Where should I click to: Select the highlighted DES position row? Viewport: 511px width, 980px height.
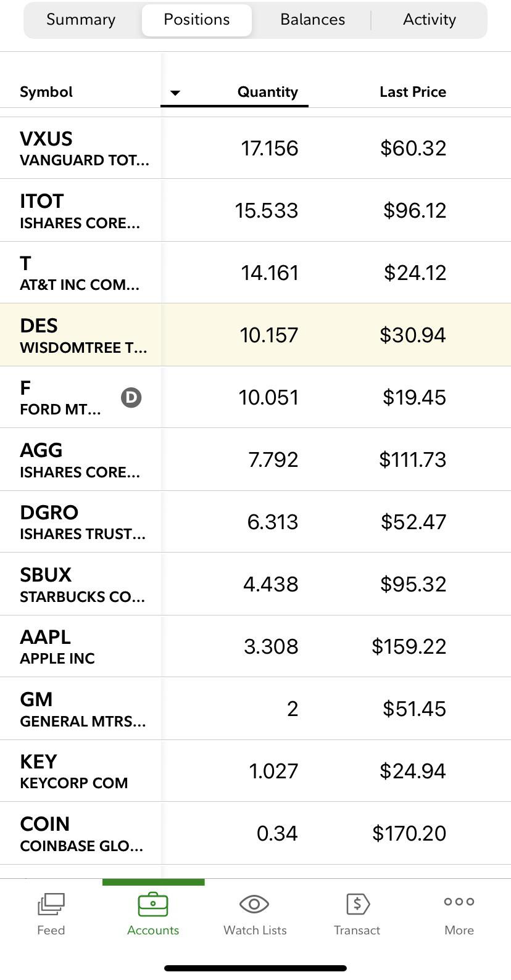[255, 334]
